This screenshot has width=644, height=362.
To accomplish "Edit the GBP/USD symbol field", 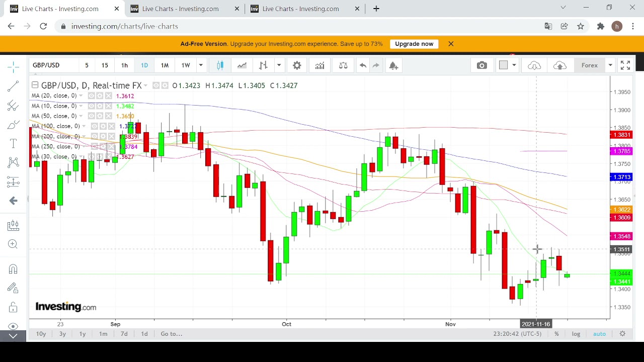I will coord(54,65).
